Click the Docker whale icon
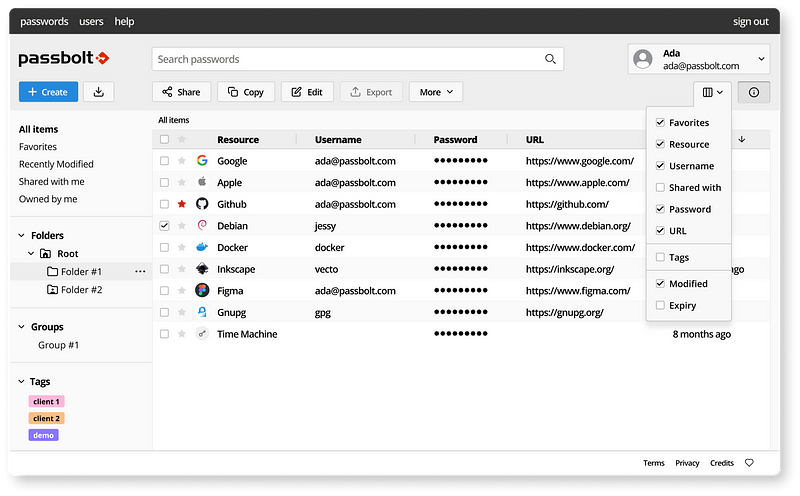Viewport: 800px width, 496px height. [x=202, y=247]
